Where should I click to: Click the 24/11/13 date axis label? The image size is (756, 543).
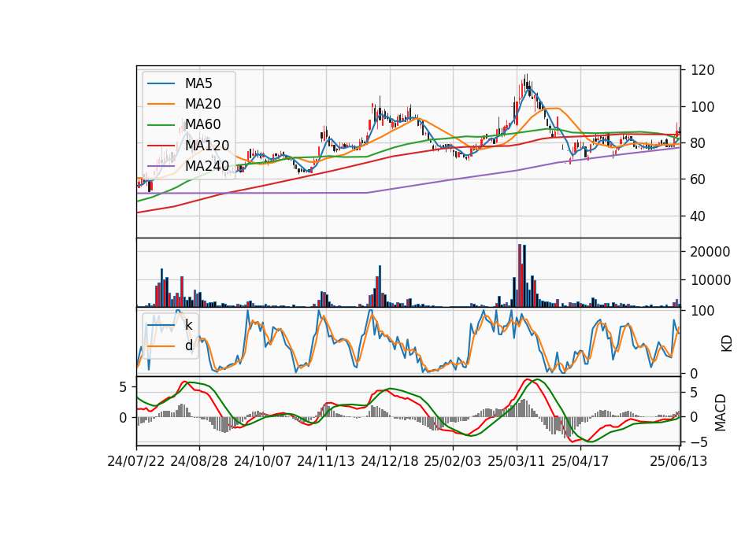326,461
